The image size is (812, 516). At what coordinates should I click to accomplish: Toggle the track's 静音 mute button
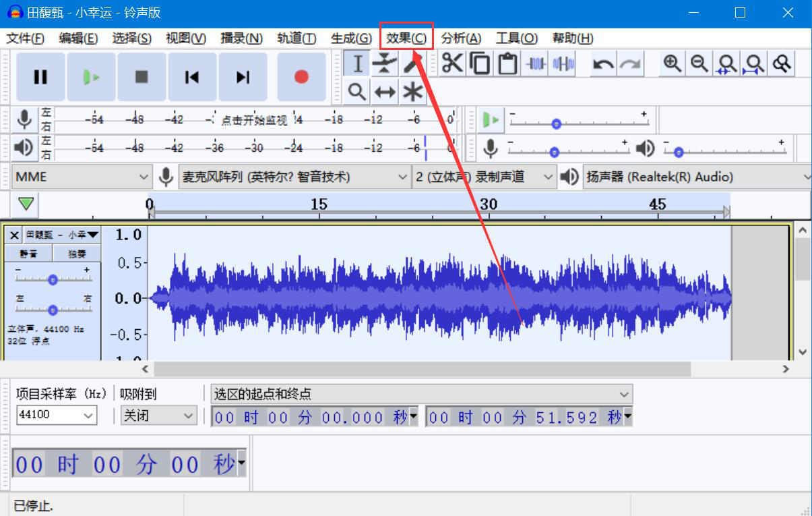(28, 254)
